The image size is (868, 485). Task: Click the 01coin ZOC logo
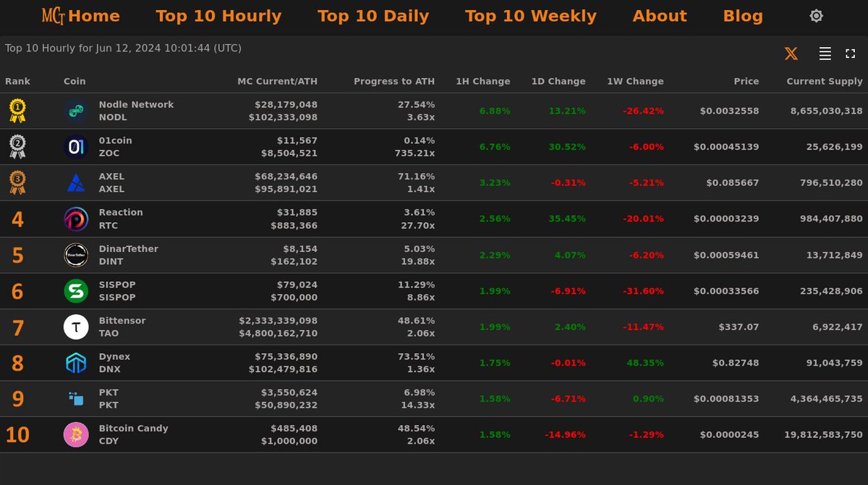(76, 147)
